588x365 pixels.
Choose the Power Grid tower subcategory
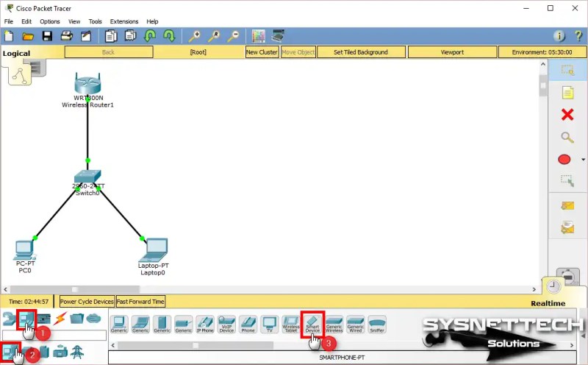coord(77,352)
